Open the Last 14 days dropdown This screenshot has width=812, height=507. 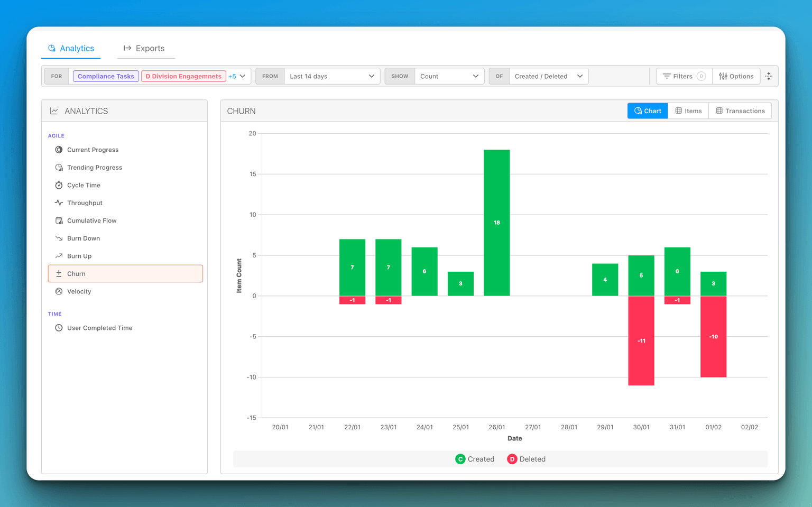point(331,76)
